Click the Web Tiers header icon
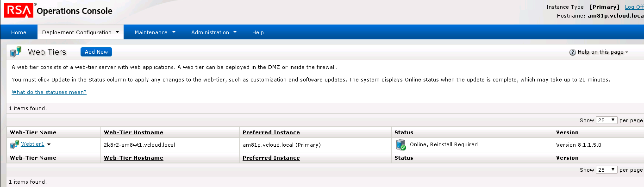This screenshot has width=644, height=187. 16,52
